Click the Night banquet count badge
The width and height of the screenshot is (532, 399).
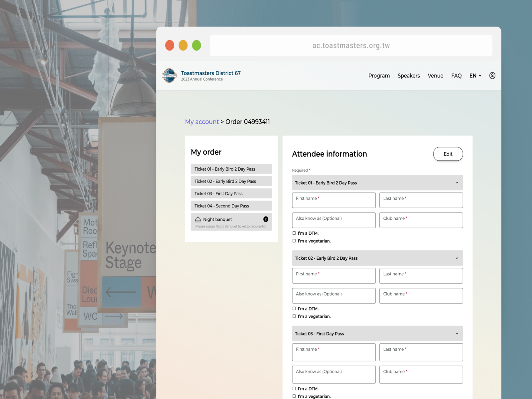pos(266,219)
